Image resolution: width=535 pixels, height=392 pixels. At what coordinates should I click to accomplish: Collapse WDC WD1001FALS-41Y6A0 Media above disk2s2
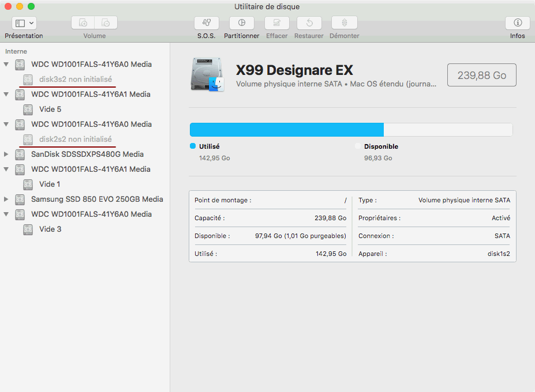coord(6,124)
